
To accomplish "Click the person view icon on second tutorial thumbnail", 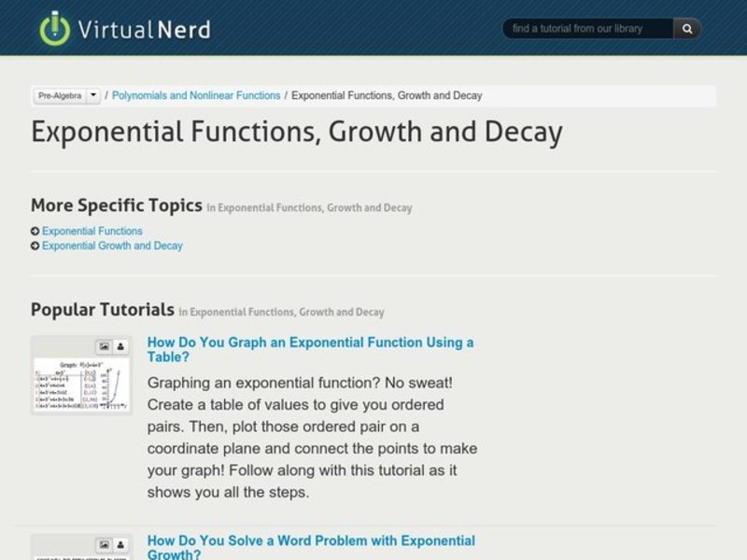I will tap(120, 543).
